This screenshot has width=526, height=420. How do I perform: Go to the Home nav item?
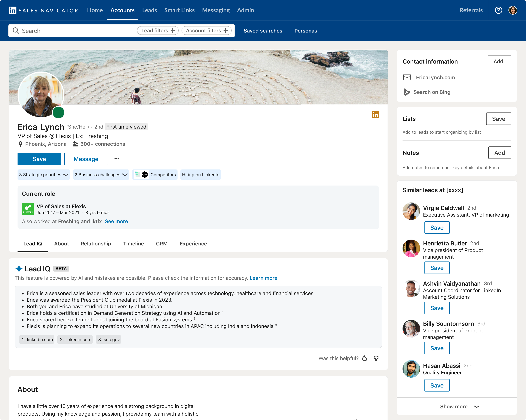(x=95, y=10)
